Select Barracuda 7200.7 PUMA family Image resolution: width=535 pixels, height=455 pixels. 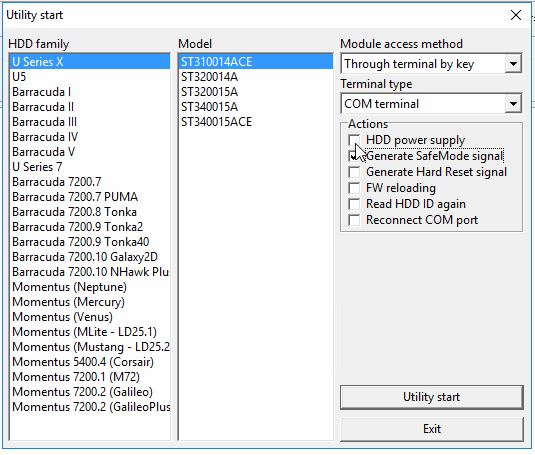click(90, 197)
